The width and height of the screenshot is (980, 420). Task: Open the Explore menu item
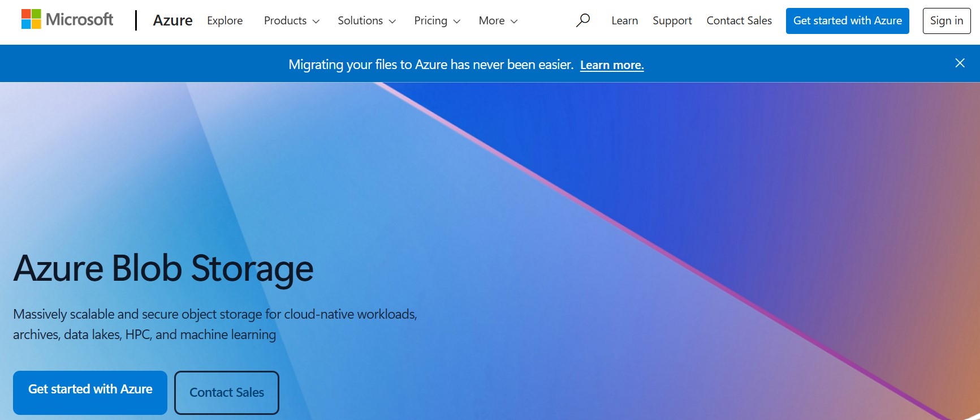tap(225, 20)
